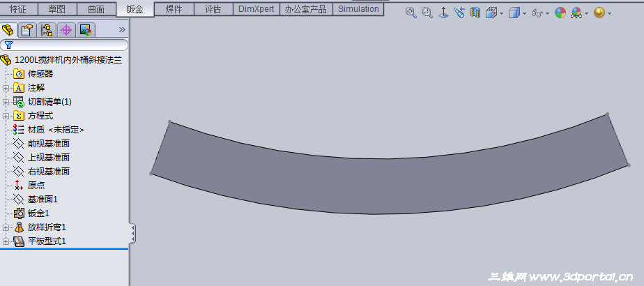Open the ConfigurationManager tab icon

(47, 30)
